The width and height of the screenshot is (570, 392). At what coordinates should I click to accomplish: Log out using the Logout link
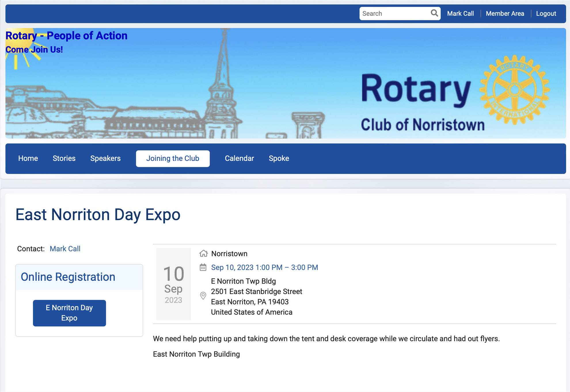click(x=546, y=14)
